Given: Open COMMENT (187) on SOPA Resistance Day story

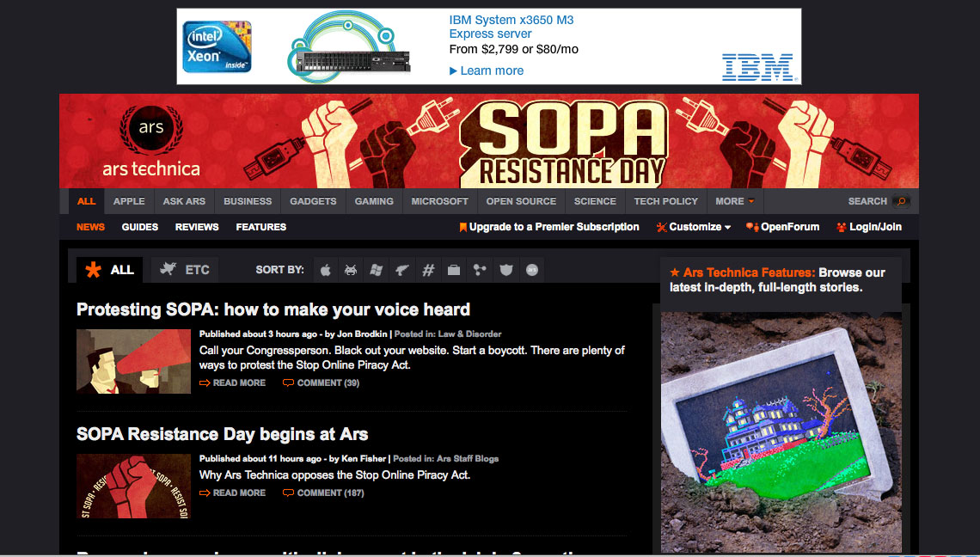Looking at the screenshot, I should click(331, 493).
